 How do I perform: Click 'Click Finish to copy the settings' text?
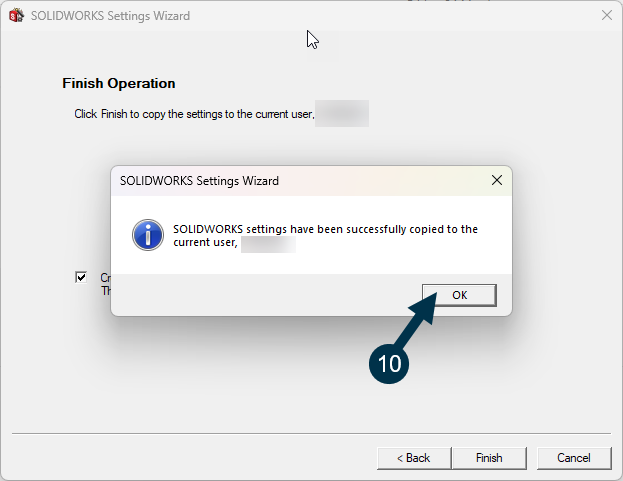194,114
